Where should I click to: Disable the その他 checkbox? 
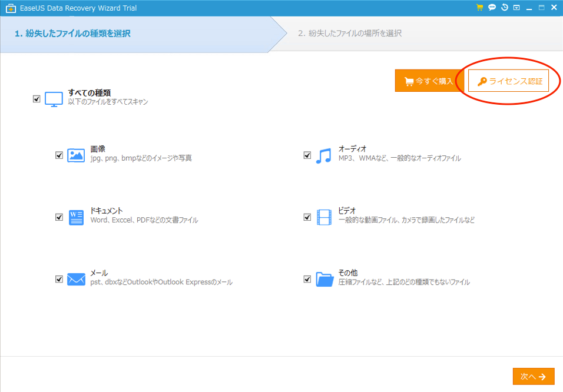point(307,279)
